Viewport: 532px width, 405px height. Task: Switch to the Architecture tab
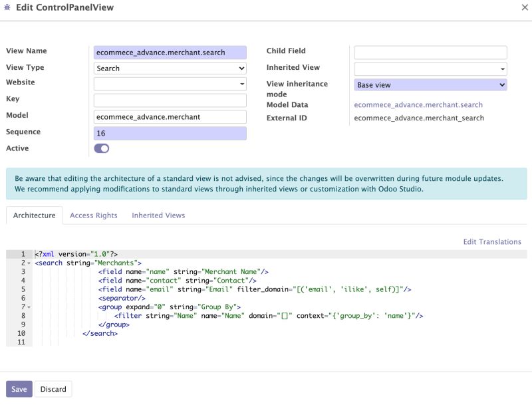(35, 215)
